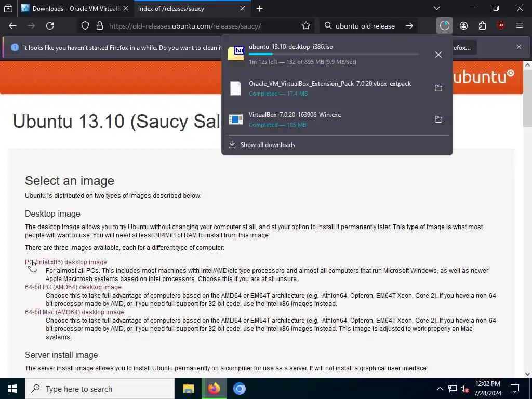Viewport: 532px width, 399px height.
Task: Run search with the arrow button
Action: tap(409, 26)
